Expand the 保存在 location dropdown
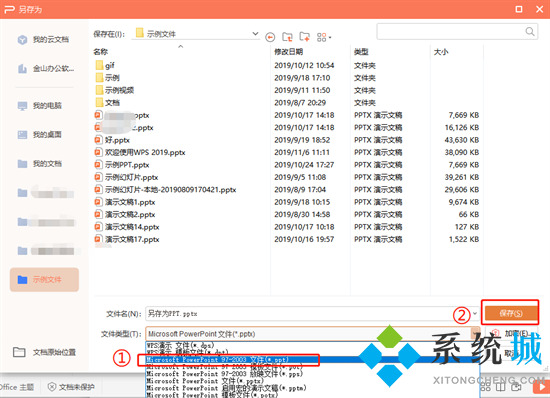 (255, 34)
